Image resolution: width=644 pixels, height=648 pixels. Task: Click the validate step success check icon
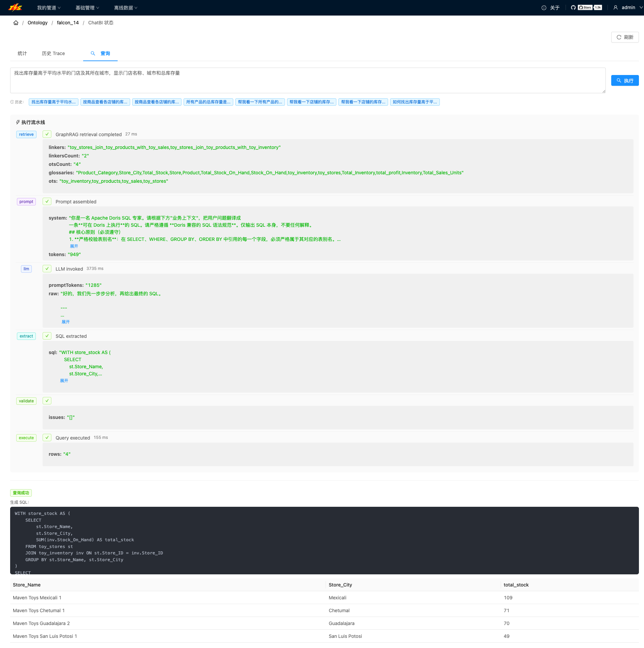[x=47, y=401]
